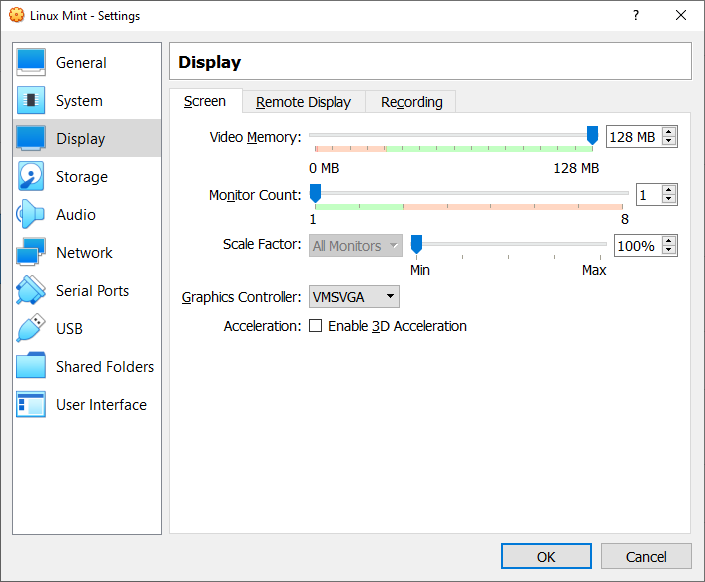Select General label in sidebar
The height and width of the screenshot is (582, 705).
(81, 63)
